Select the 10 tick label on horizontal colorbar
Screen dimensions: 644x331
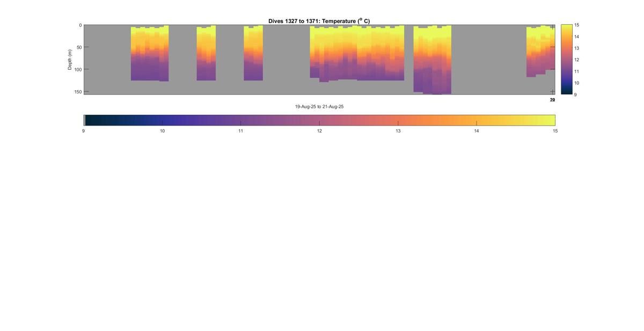[162, 131]
